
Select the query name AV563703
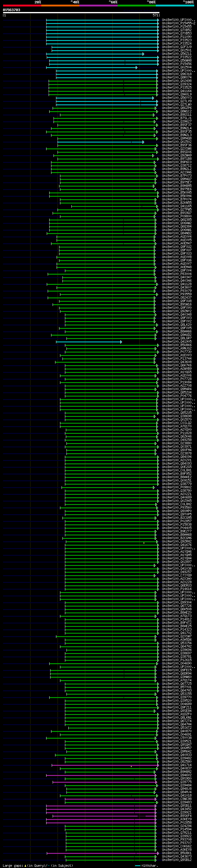(x=11, y=10)
